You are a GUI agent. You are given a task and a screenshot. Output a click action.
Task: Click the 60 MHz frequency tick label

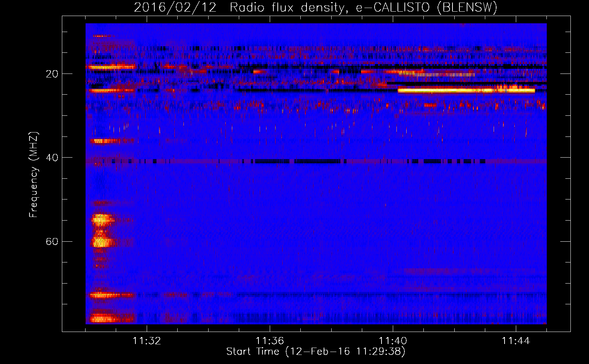[x=52, y=242]
